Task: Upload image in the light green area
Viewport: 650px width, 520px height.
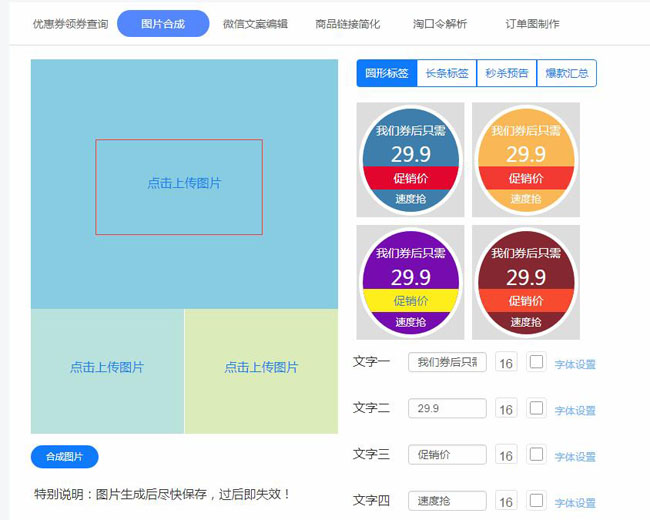Action: (x=261, y=371)
